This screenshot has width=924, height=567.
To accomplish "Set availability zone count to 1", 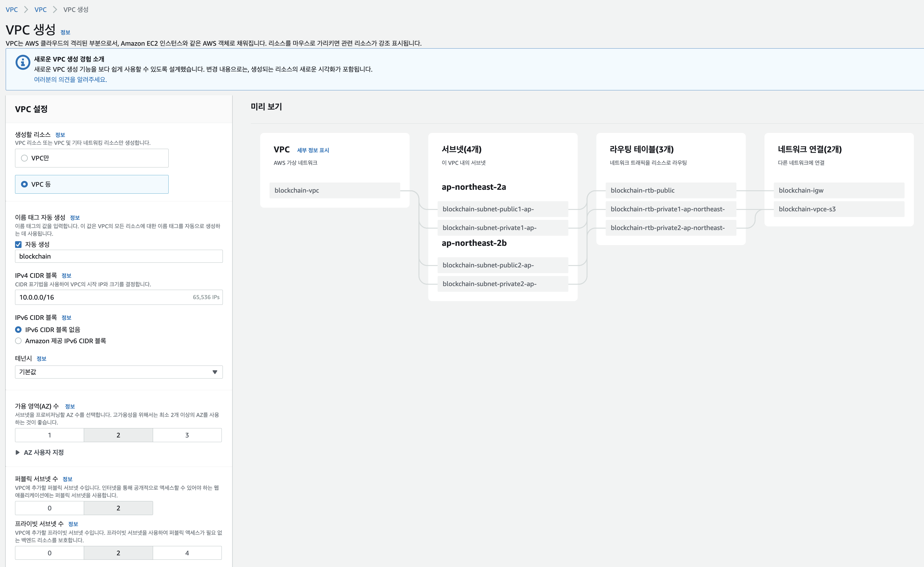I will [x=50, y=435].
